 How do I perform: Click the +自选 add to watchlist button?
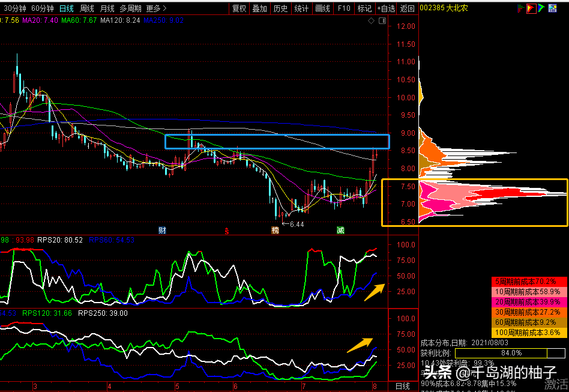(x=386, y=8)
